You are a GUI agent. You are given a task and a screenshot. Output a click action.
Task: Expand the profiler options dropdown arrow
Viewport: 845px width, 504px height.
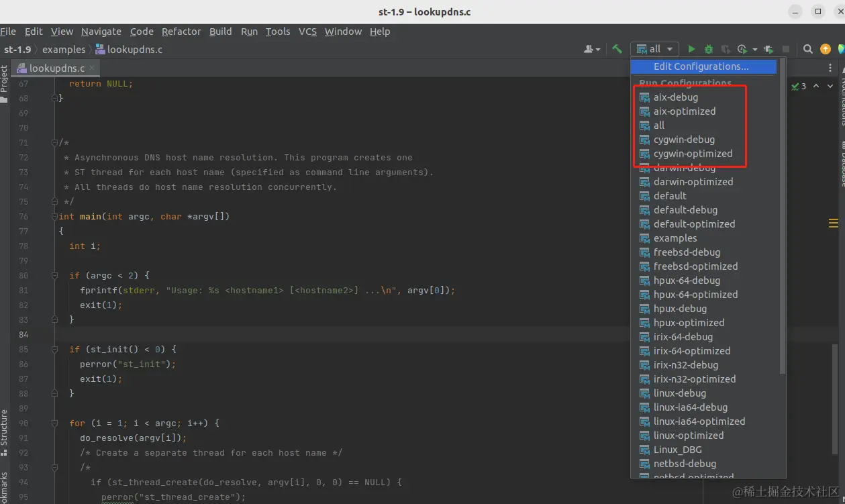pos(754,49)
